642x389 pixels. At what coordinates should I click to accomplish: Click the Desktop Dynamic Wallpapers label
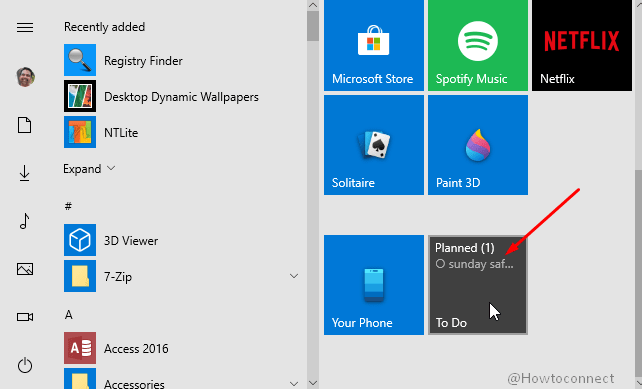181,97
